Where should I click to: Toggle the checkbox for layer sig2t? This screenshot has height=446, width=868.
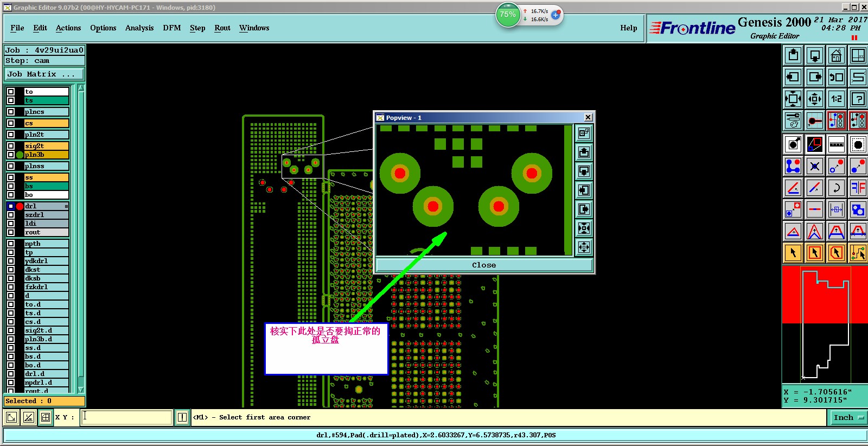pyautogui.click(x=11, y=146)
